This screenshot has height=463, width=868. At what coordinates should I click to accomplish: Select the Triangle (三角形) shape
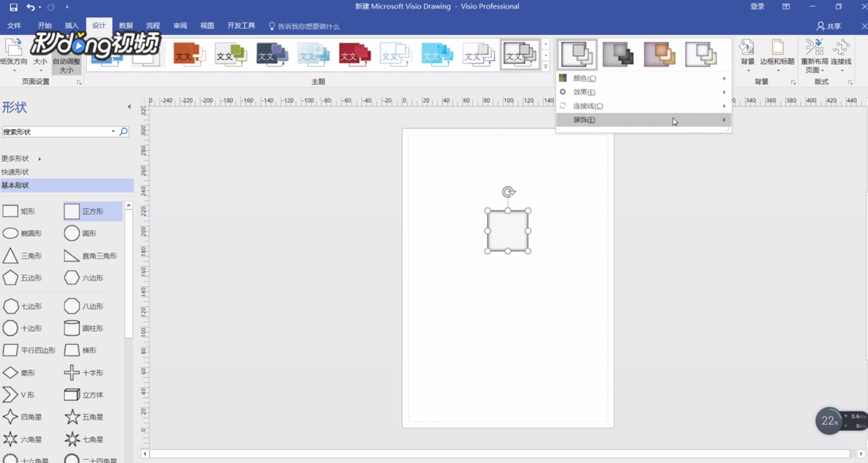coord(23,256)
